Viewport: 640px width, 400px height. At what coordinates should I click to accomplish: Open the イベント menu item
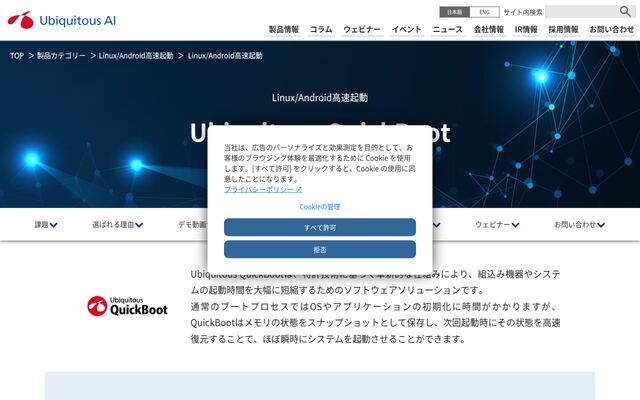point(407,29)
